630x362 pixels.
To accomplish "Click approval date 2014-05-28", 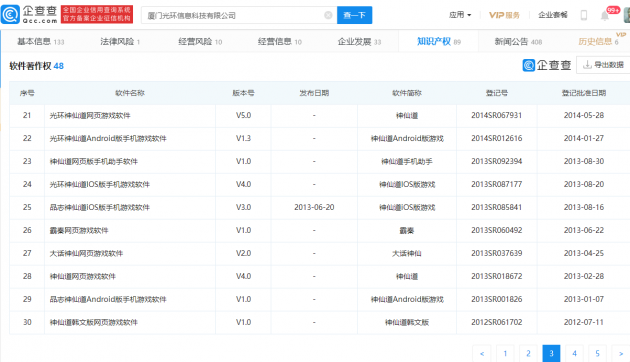I will click(x=584, y=115).
